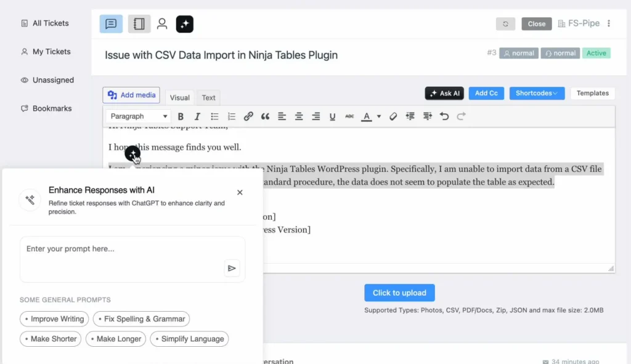The height and width of the screenshot is (364, 631).
Task: Click the editor resize handle corner
Action: point(611,269)
